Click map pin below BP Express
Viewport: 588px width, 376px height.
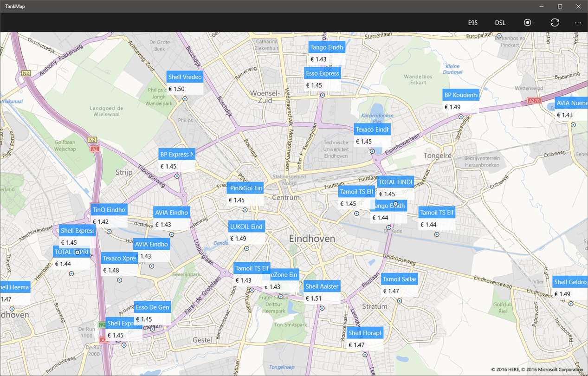[176, 176]
